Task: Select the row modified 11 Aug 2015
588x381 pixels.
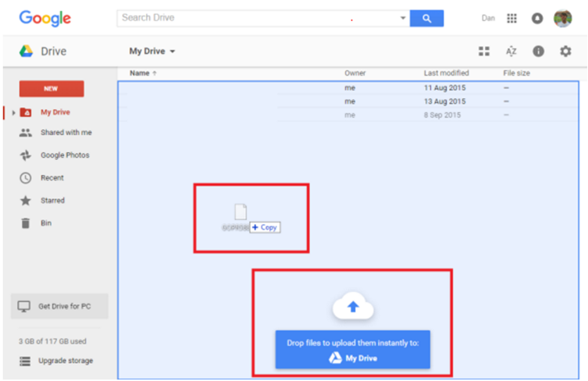Action: point(348,87)
